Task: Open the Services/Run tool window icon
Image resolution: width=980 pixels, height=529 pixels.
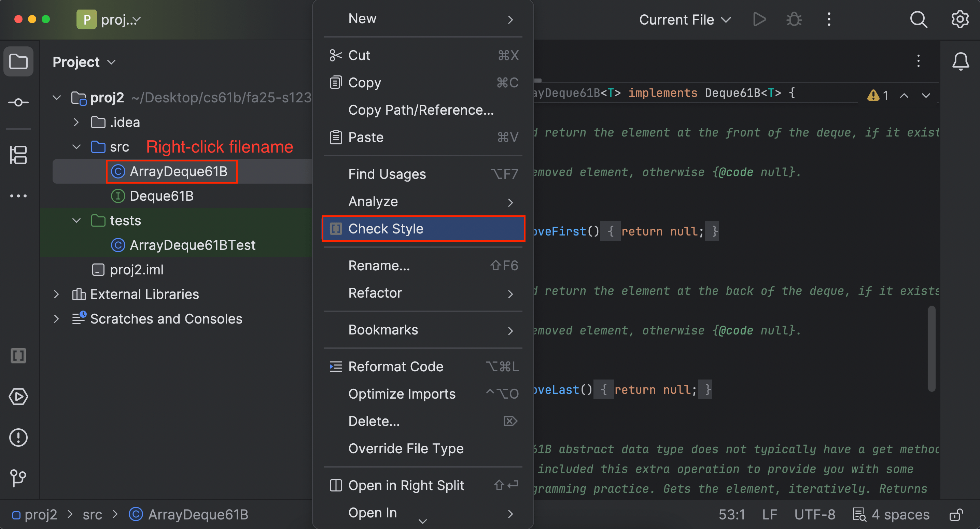Action: coord(18,397)
